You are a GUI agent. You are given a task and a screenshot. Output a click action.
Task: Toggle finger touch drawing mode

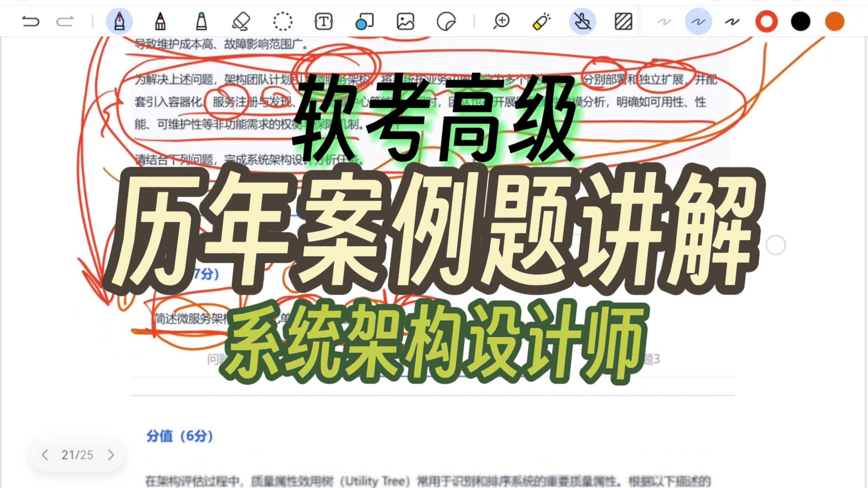(x=582, y=21)
